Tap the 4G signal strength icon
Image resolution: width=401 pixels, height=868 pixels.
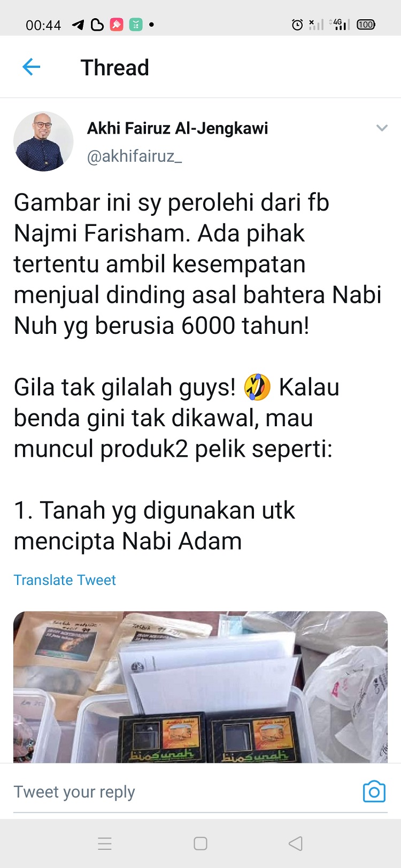[x=340, y=24]
